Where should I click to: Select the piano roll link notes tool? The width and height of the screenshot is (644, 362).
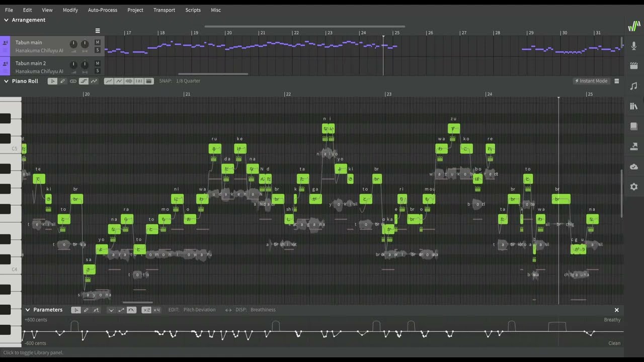(x=73, y=81)
